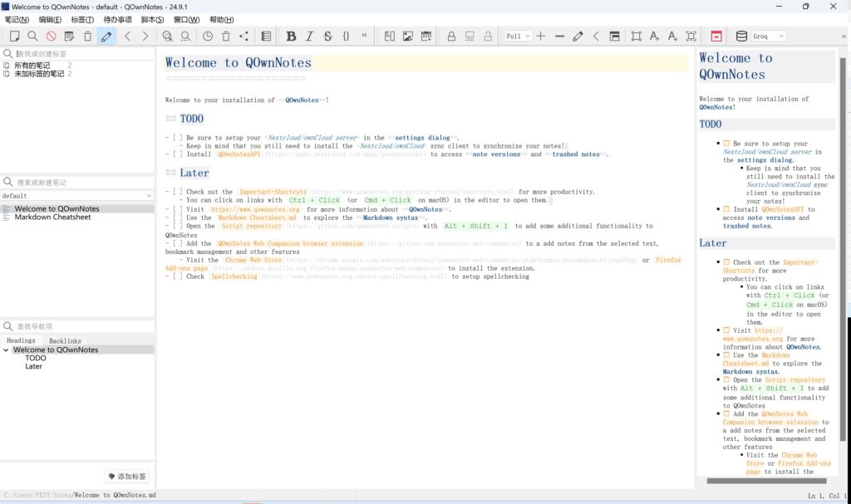This screenshot has width=851, height=504.
Task: Check the 'Install QOwnNotesAPI' preview checkbox
Action: pyautogui.click(x=726, y=209)
